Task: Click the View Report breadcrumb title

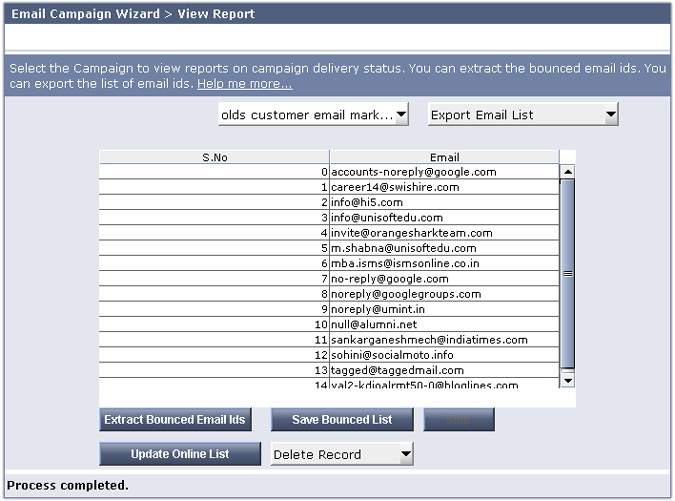Action: pyautogui.click(x=216, y=14)
